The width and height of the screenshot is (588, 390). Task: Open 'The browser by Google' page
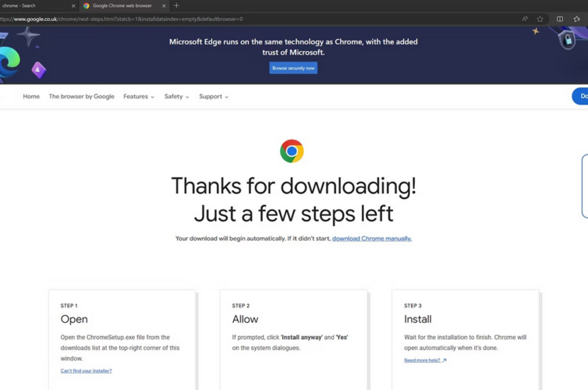click(x=81, y=97)
